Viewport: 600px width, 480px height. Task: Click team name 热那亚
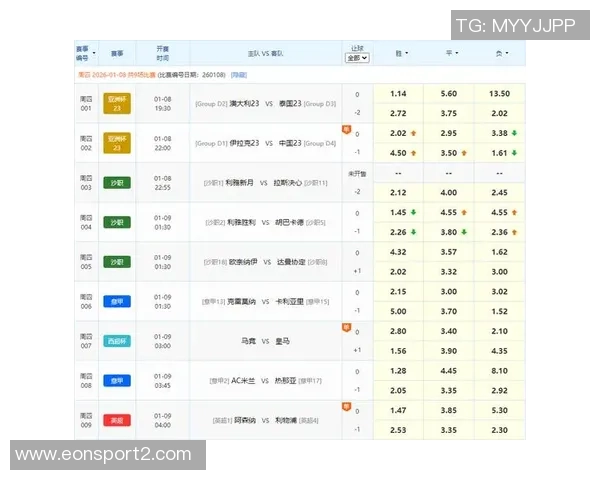pyautogui.click(x=285, y=381)
